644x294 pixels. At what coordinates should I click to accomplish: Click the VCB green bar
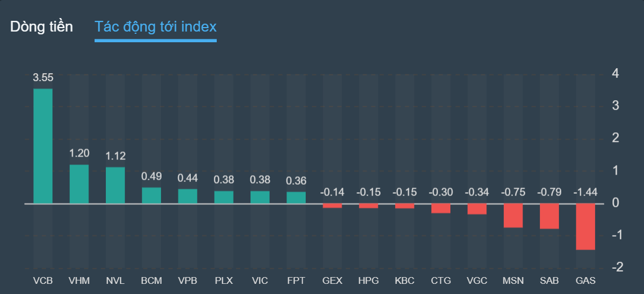click(43, 146)
